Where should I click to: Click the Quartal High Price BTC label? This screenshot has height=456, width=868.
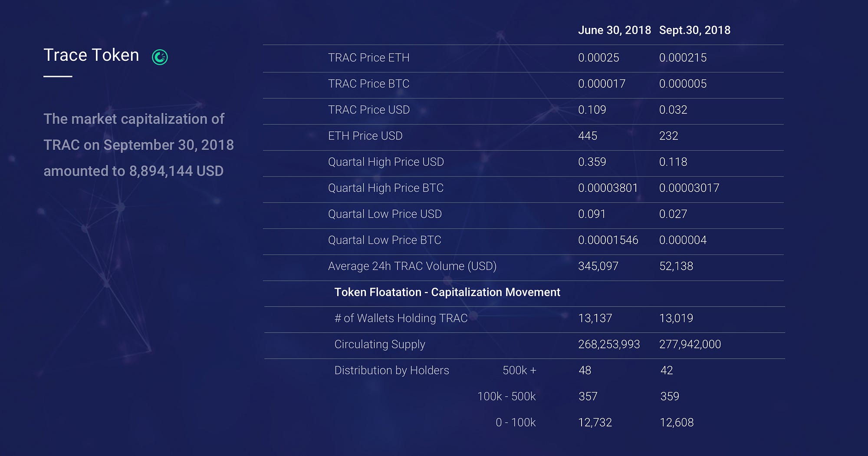(385, 188)
